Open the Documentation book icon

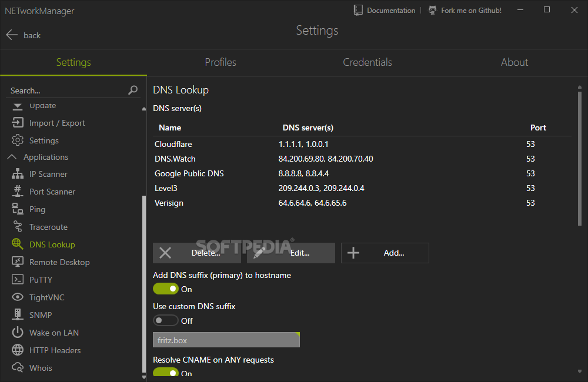(358, 10)
